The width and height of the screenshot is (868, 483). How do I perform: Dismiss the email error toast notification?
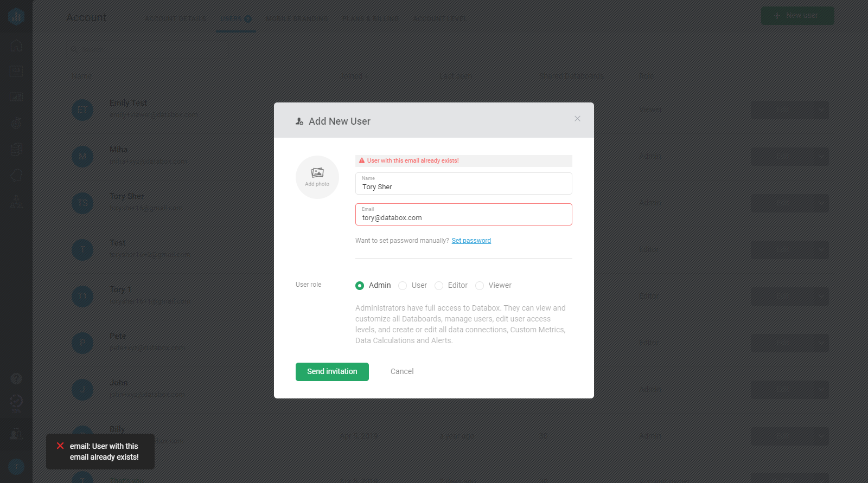tap(60, 446)
